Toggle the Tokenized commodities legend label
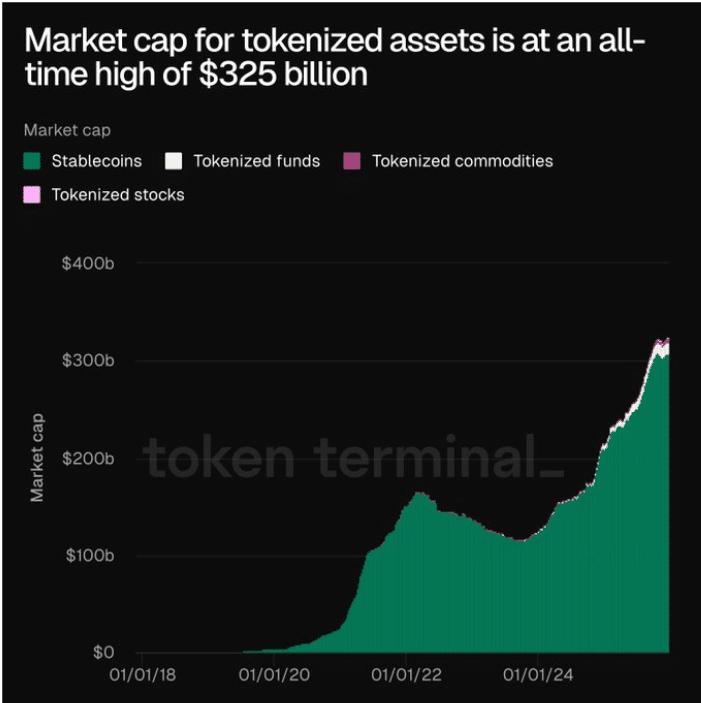701x703 pixels. point(462,161)
